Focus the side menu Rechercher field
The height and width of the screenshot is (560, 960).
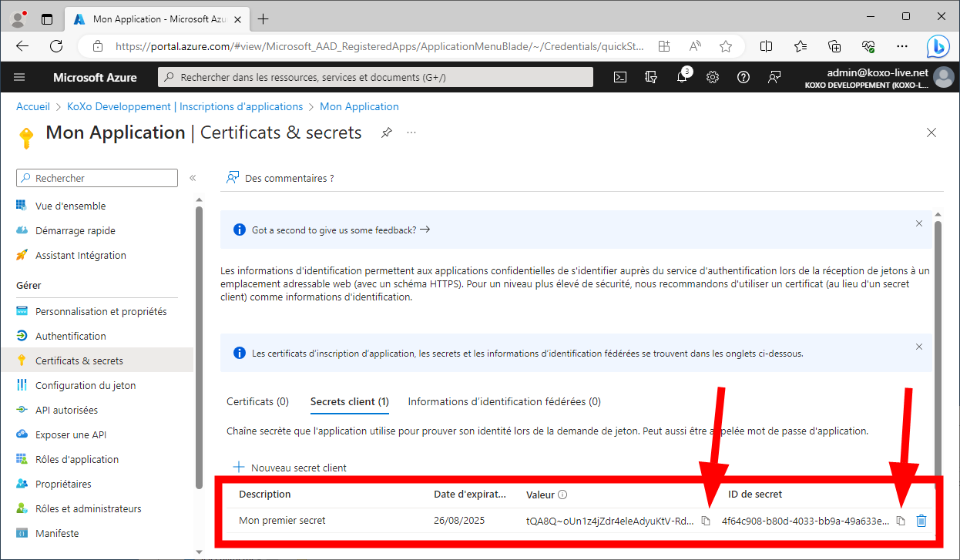[97, 178]
